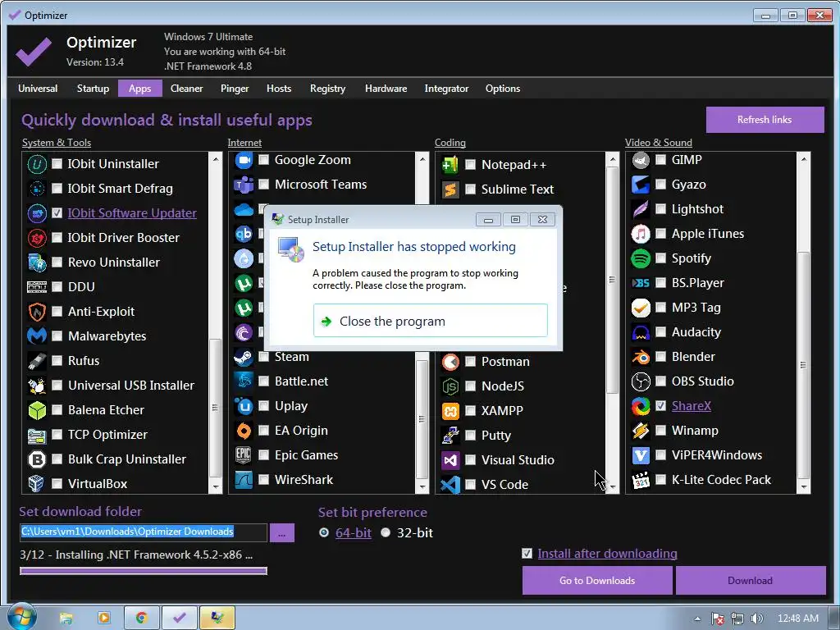The image size is (840, 630).
Task: Click the Go to Downloads button
Action: [x=597, y=581]
